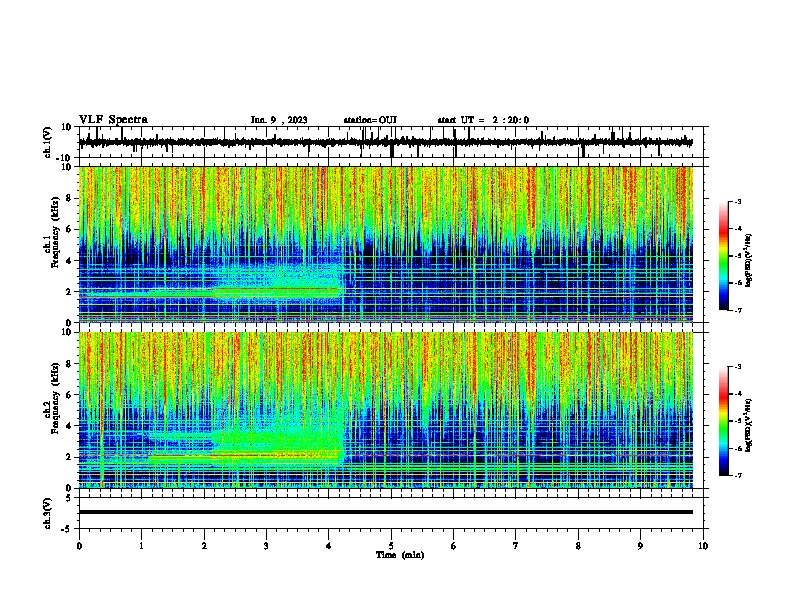Click time axis tick label "6"
Viewport: 792px width, 612px height.
[x=454, y=546]
